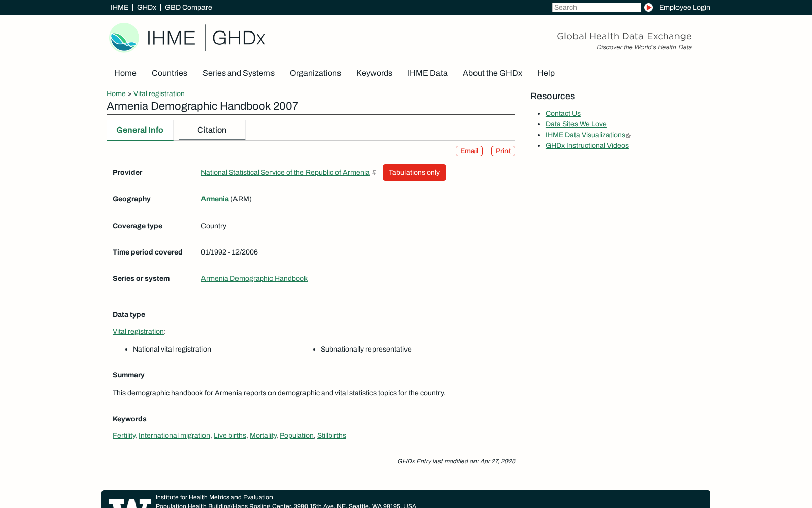Screen dimensions: 812x508
Task: Click the Employee Login link
Action: [685, 7]
